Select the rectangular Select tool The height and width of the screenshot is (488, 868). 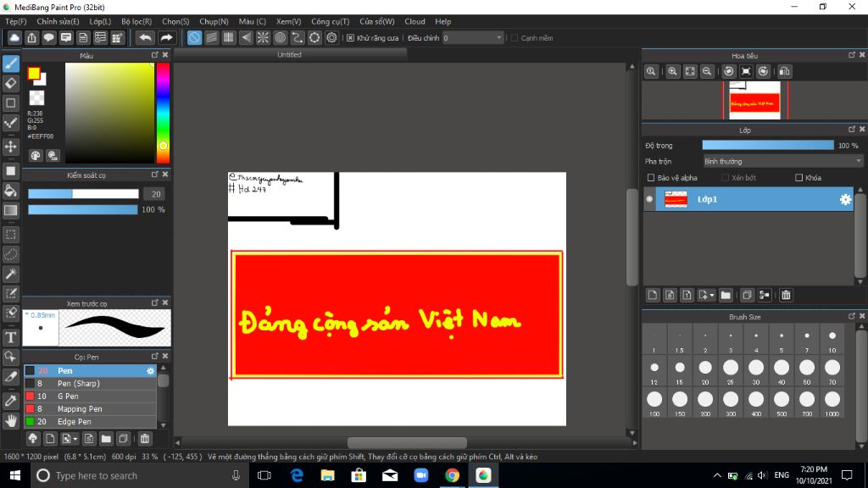pos(10,235)
